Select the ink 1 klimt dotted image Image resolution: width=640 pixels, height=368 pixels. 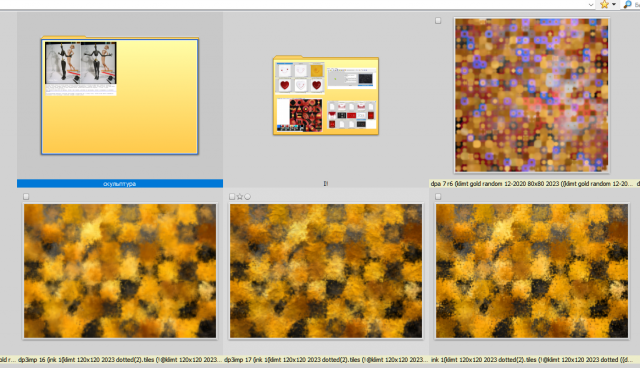click(532, 271)
